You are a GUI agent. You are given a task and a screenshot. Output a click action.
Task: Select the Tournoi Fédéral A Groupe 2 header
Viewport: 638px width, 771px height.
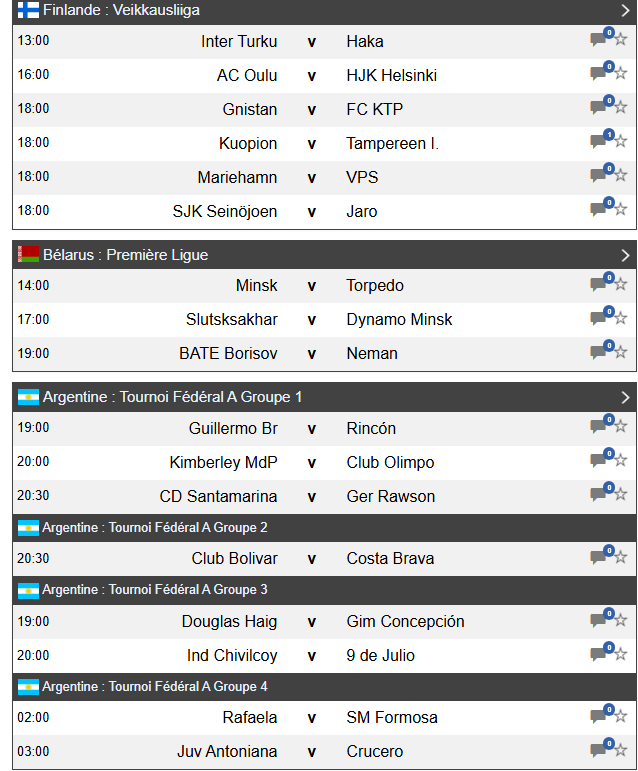click(155, 527)
